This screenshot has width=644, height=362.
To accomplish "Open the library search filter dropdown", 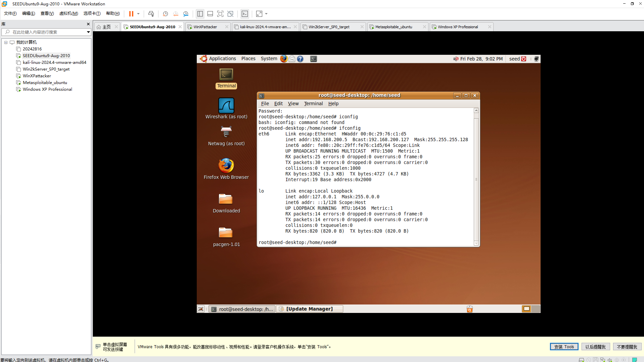I will point(88,32).
